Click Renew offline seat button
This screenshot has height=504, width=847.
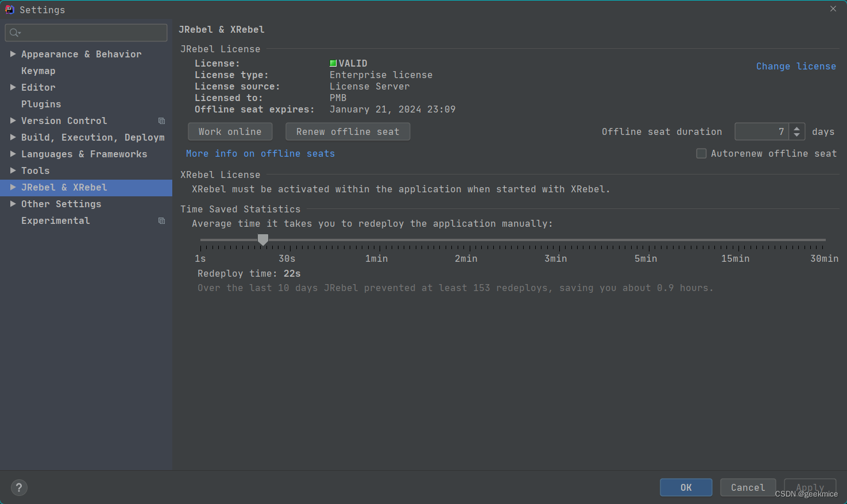[x=348, y=131]
